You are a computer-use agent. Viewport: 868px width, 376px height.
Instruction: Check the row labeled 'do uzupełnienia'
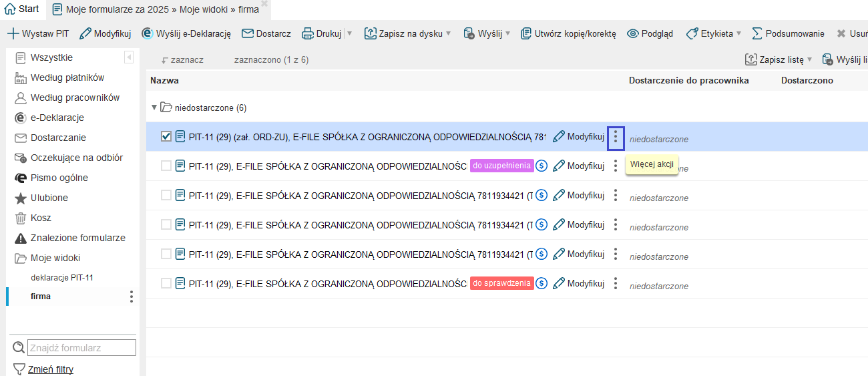[x=166, y=166]
